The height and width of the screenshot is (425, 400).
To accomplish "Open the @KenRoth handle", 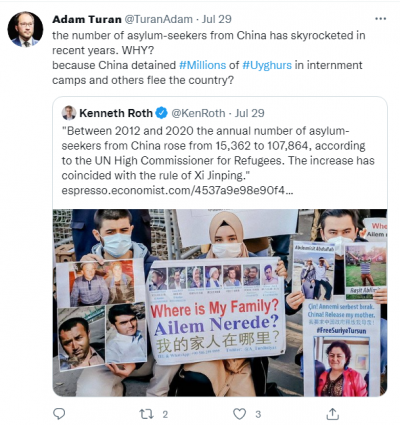I will tap(198, 113).
